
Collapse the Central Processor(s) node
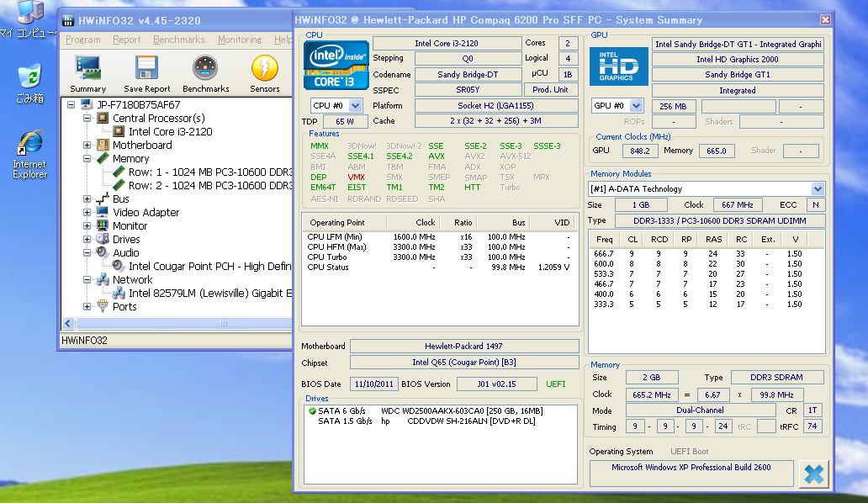tap(87, 118)
